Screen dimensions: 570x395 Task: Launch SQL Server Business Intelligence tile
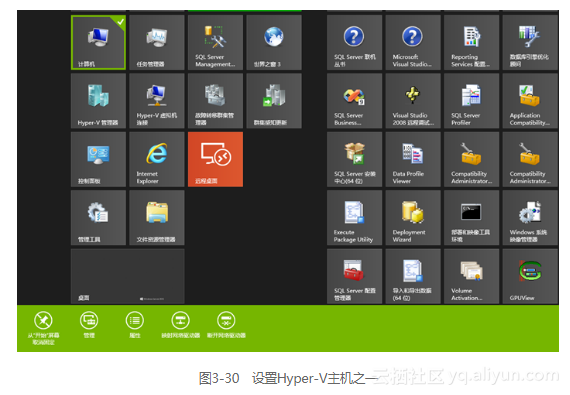pos(354,101)
